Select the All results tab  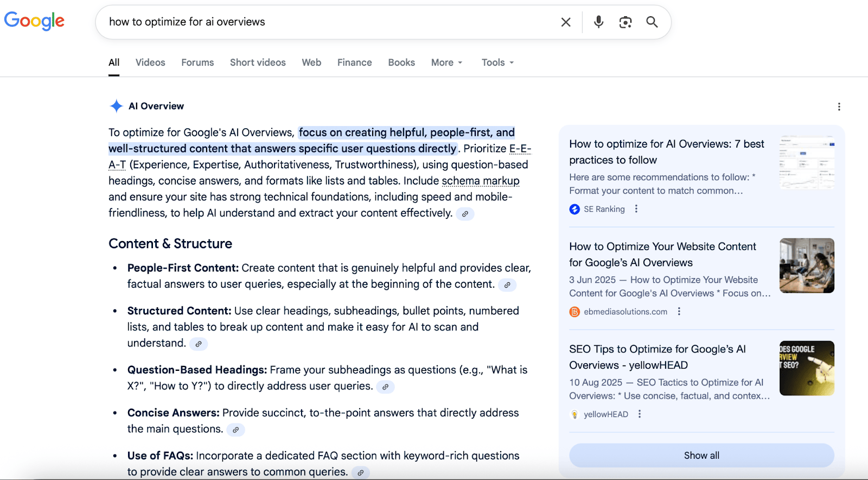coord(114,62)
